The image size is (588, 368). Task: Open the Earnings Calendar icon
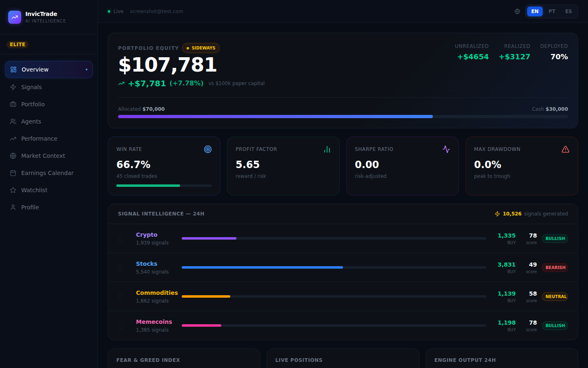pyautogui.click(x=13, y=173)
